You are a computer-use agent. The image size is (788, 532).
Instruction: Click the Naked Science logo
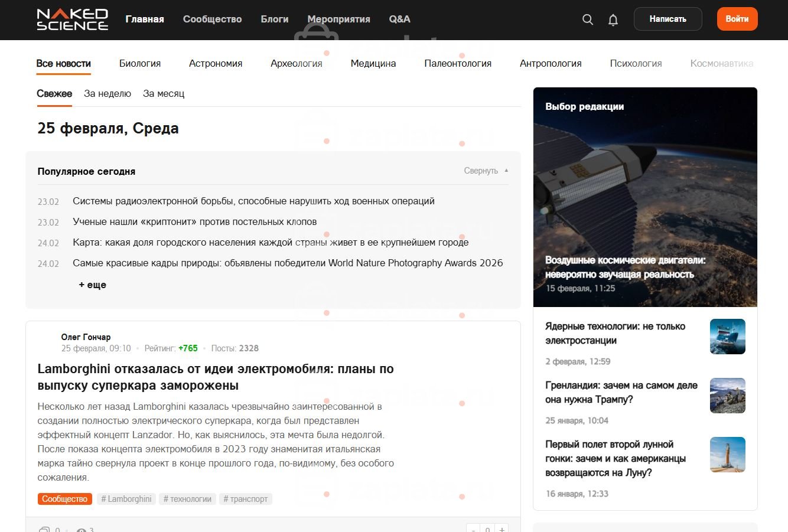pyautogui.click(x=72, y=19)
